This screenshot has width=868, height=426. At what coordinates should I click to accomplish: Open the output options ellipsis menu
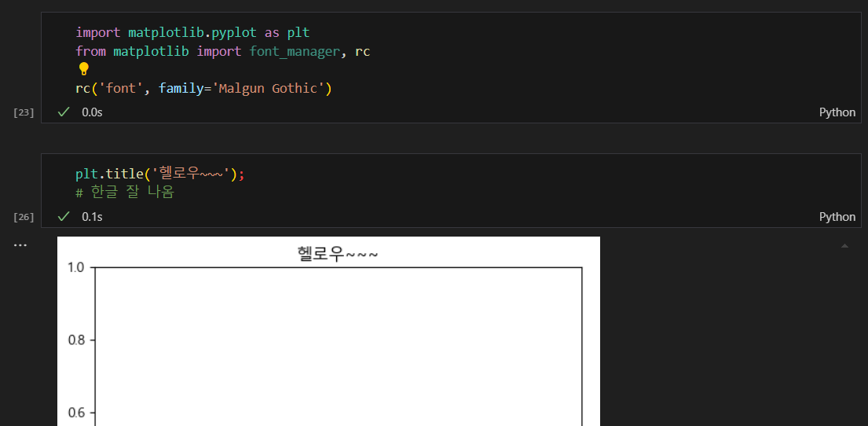20,245
